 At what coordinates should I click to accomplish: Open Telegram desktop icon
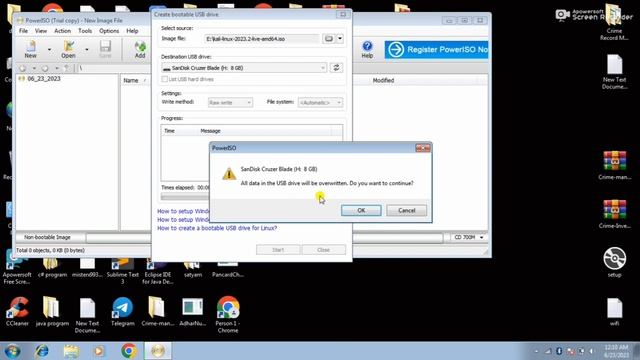pyautogui.click(x=122, y=312)
